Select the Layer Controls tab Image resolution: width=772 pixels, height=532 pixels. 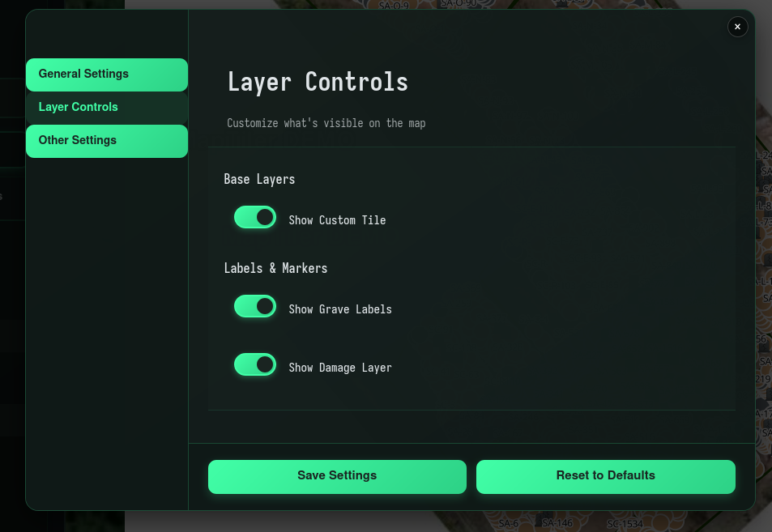point(106,107)
